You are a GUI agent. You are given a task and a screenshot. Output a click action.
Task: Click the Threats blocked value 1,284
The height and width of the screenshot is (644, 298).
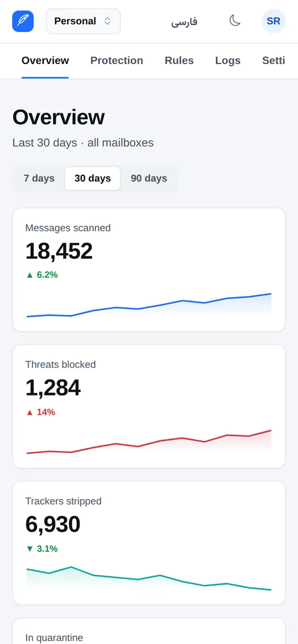(x=53, y=388)
